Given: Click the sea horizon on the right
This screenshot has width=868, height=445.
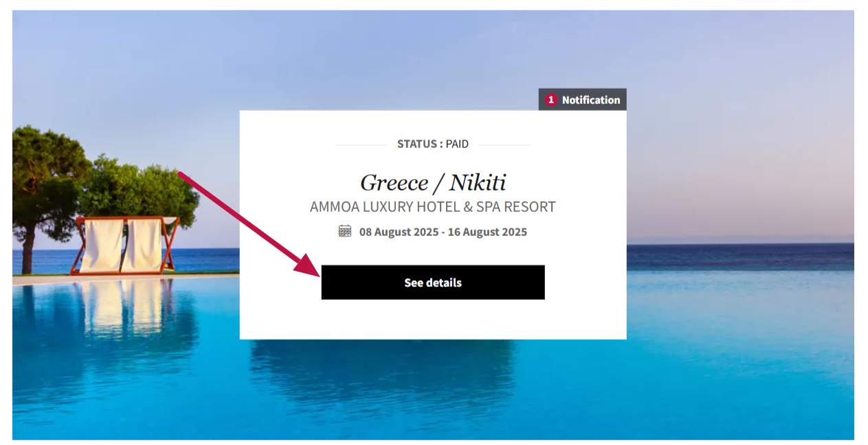Looking at the screenshot, I should [741, 244].
